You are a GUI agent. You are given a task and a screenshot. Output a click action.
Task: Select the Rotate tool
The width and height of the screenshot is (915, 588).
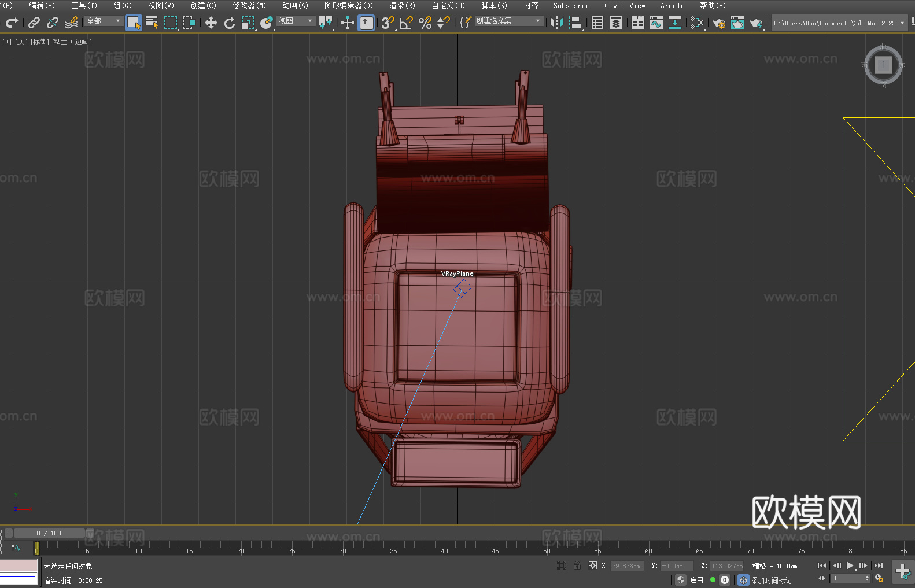tap(230, 23)
